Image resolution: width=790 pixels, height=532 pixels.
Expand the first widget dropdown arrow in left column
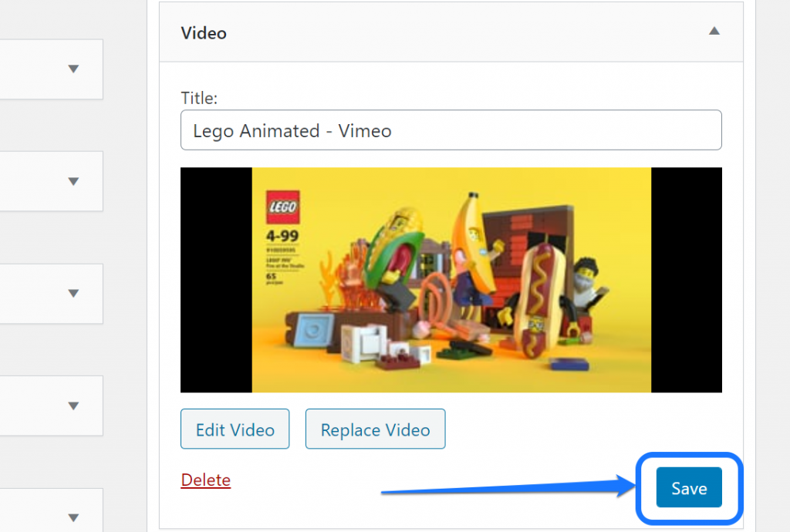[x=73, y=69]
